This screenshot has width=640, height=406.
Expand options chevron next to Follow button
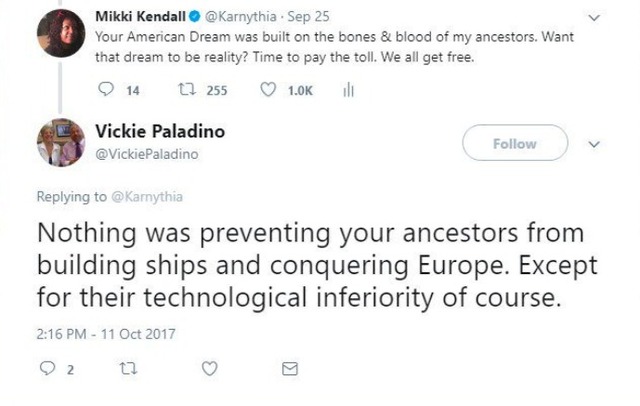(x=594, y=144)
